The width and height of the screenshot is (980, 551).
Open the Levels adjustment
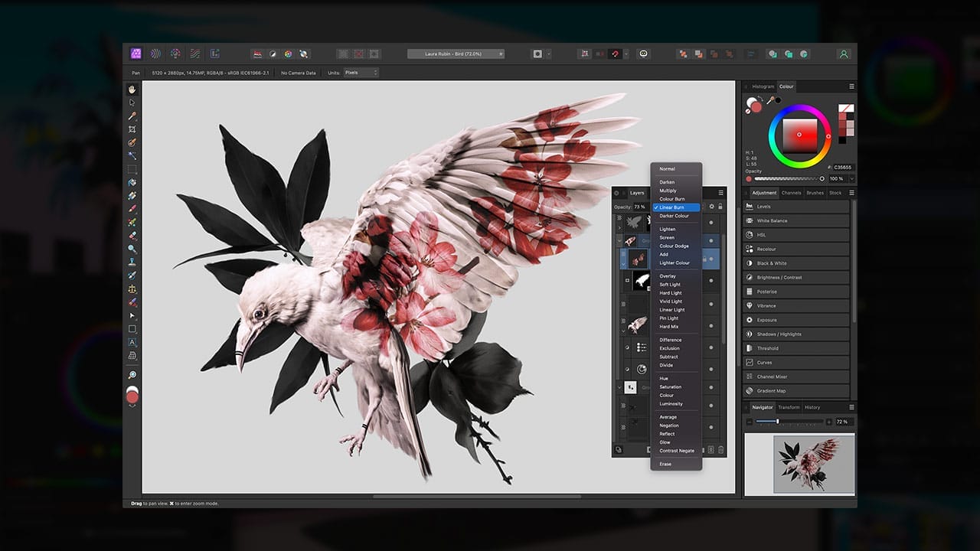[796, 207]
